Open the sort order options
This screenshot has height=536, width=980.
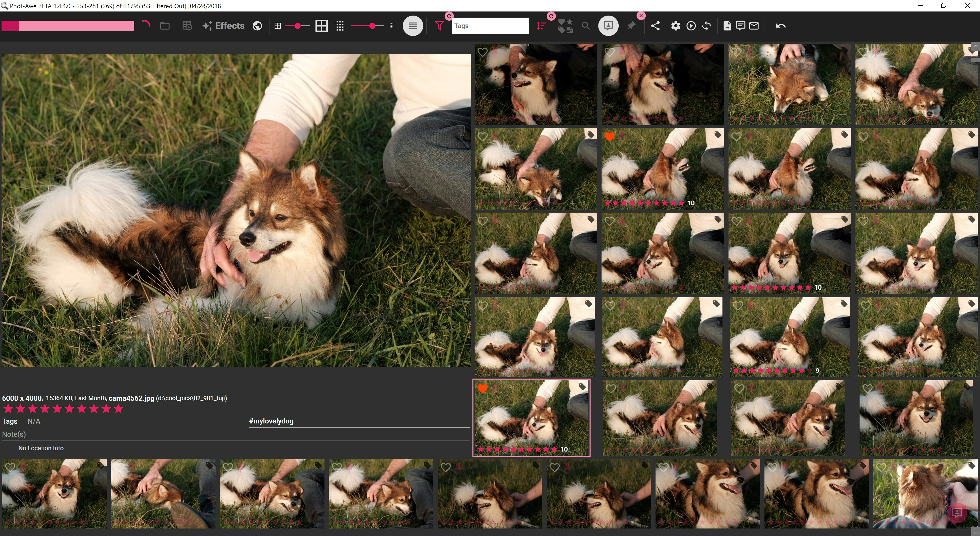pos(541,26)
